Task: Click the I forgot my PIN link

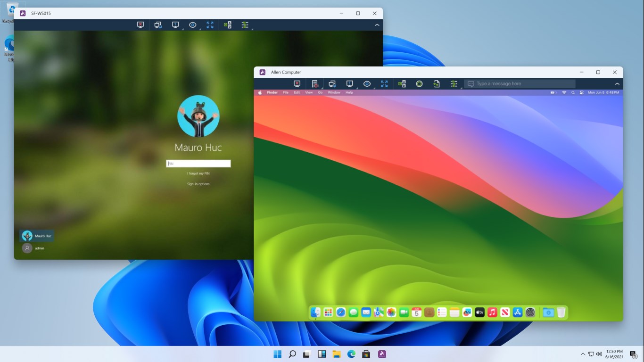Action: (198, 173)
